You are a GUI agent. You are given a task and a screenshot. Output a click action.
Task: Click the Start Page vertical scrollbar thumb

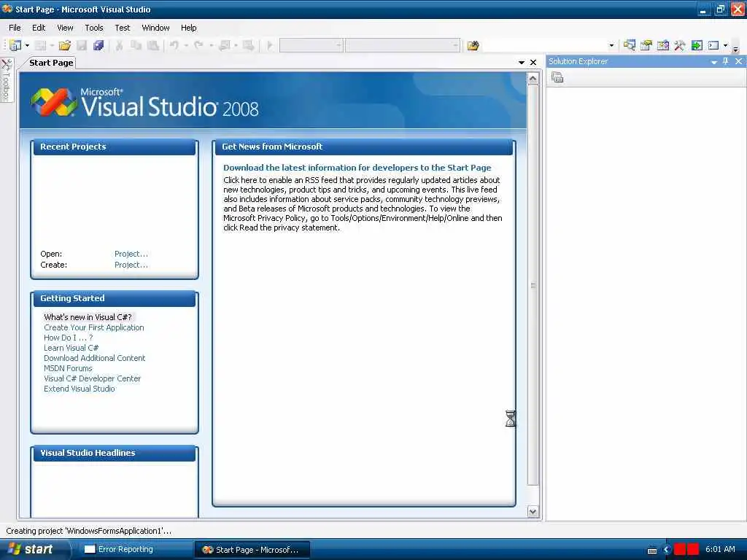coord(533,285)
